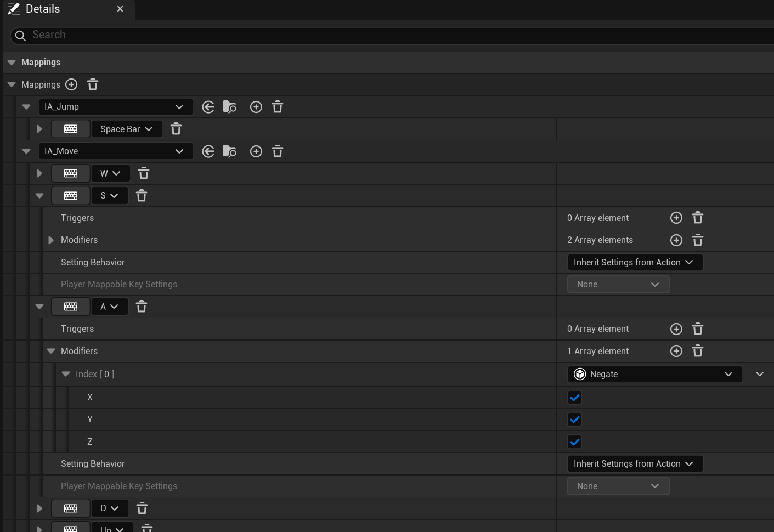Use selected asset arrow icon for IA_Jump
Screen dimensions: 774x532
208,107
